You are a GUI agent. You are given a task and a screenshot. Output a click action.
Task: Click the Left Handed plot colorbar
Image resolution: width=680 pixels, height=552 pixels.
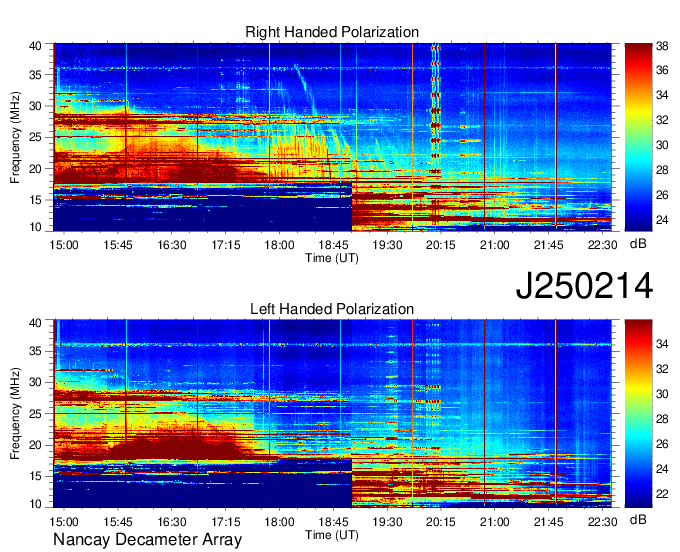(638, 414)
